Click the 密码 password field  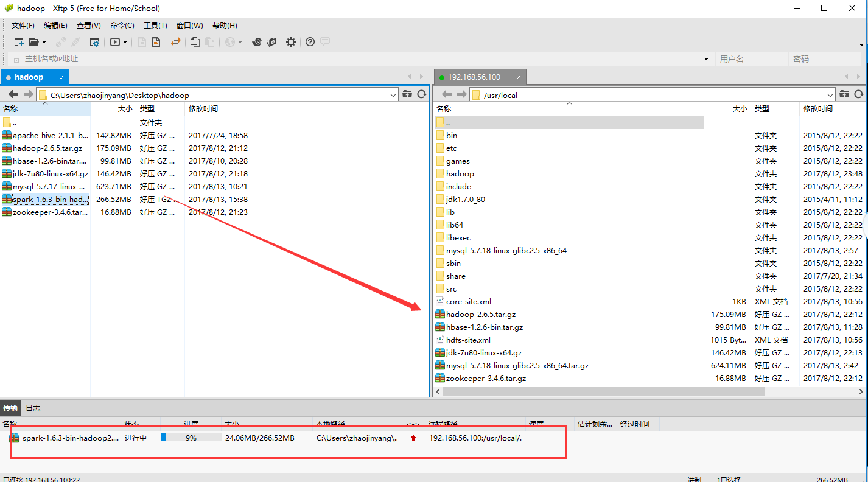(x=825, y=59)
